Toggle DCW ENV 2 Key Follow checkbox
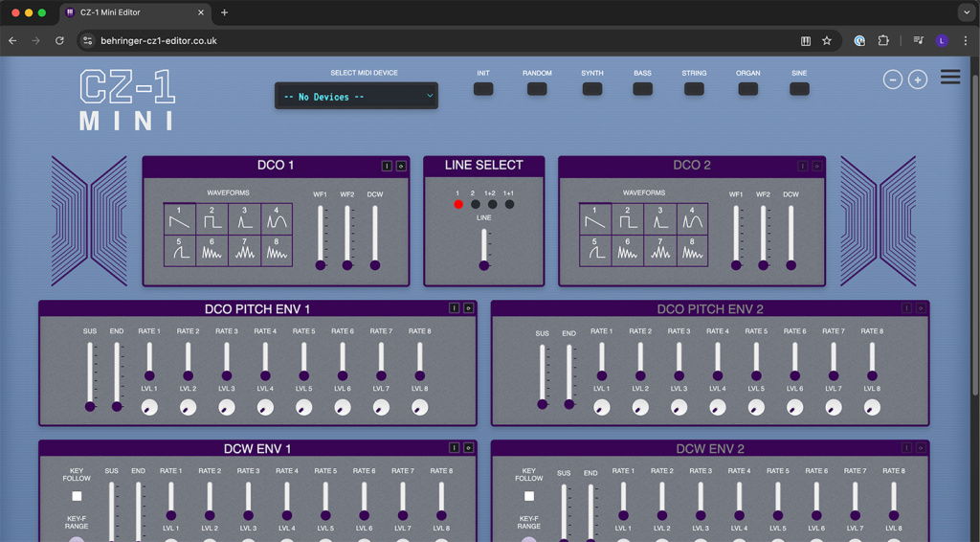Image resolution: width=980 pixels, height=542 pixels. click(529, 496)
